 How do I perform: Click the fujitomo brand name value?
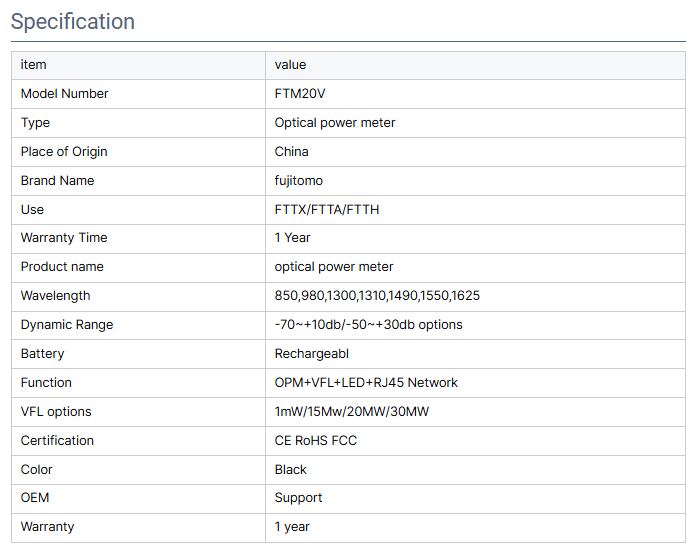point(299,180)
